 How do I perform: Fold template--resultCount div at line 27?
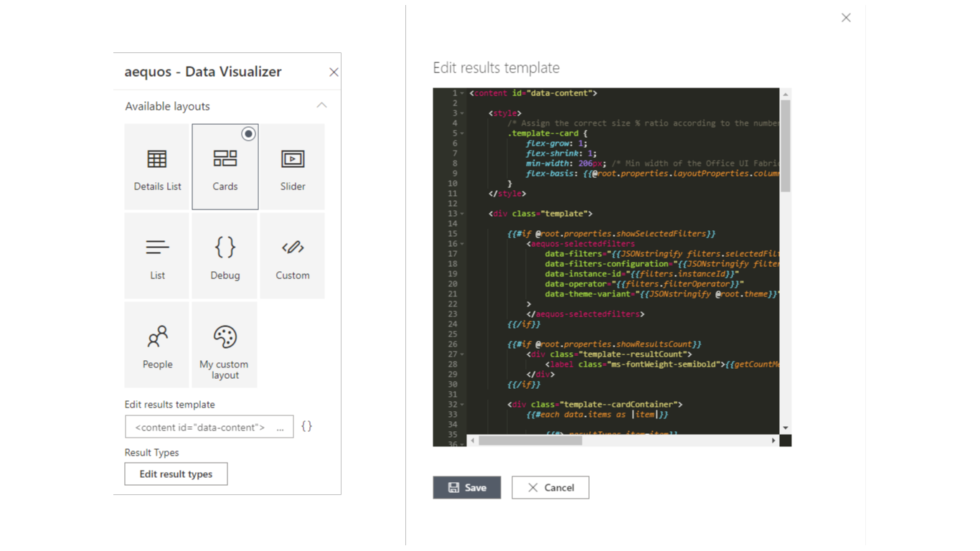pos(462,354)
